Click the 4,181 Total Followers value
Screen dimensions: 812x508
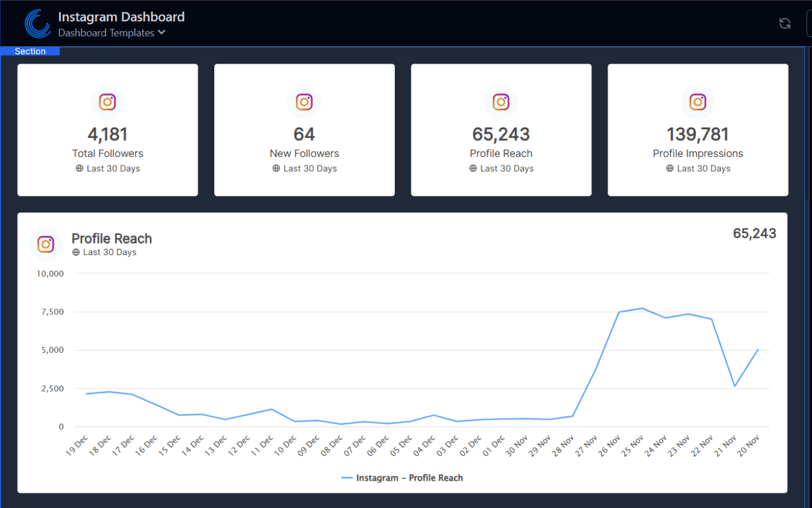point(107,134)
